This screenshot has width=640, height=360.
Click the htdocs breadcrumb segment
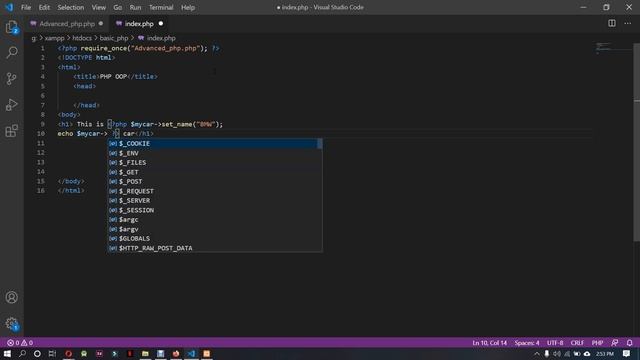[x=82, y=38]
